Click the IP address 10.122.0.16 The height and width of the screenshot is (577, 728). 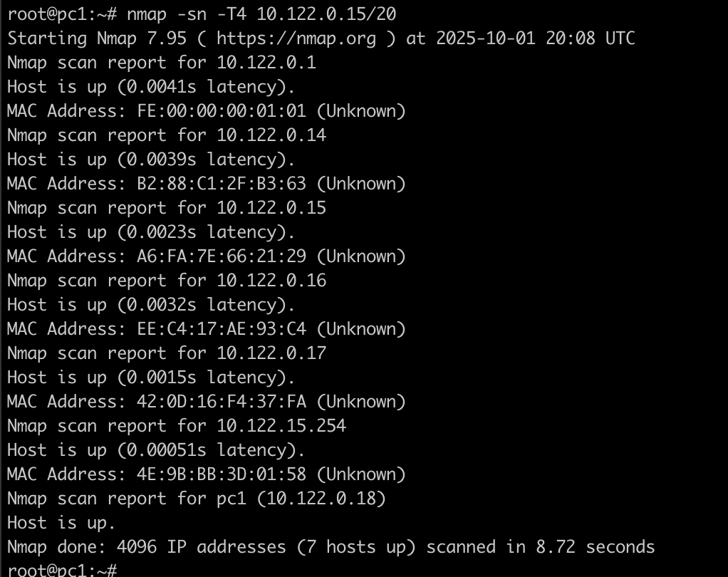pos(271,281)
